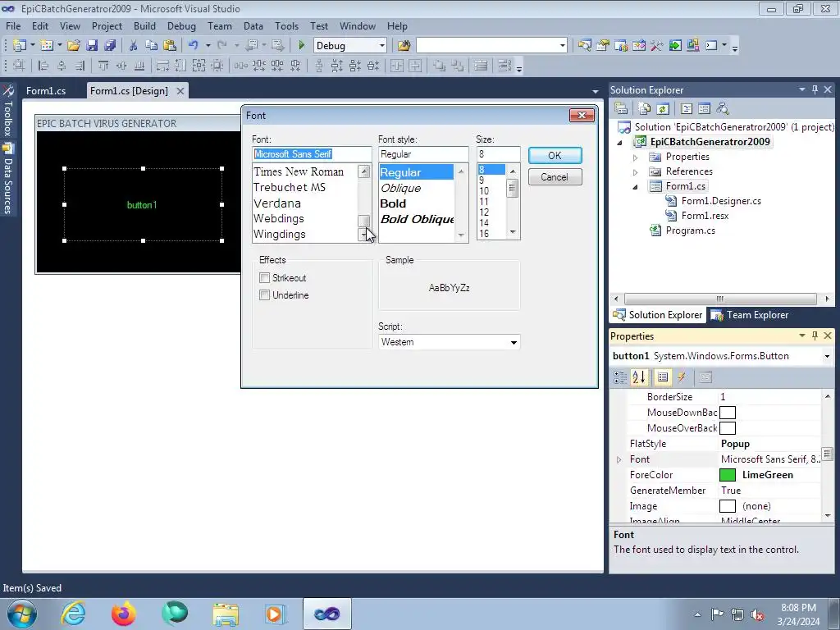The image size is (840, 630).
Task: Open the Properties Window toolbar icon
Action: [603, 46]
